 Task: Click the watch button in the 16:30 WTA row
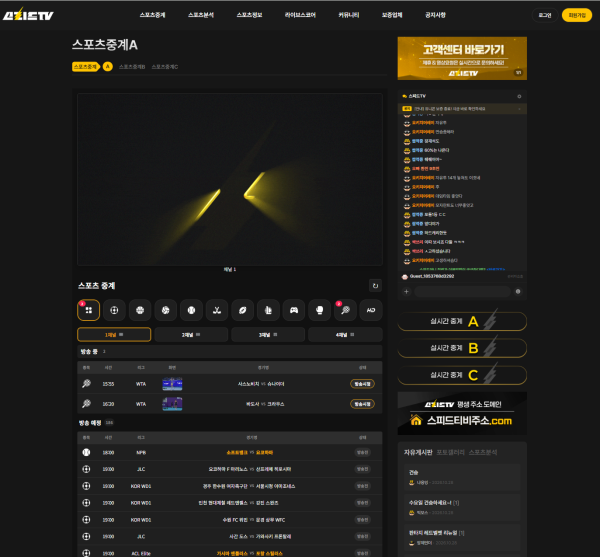click(362, 404)
